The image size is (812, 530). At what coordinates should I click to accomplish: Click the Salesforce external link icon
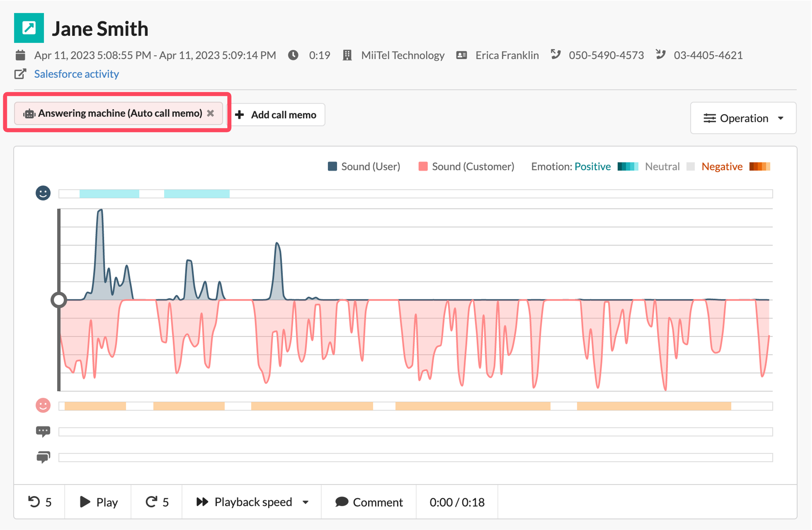point(20,74)
